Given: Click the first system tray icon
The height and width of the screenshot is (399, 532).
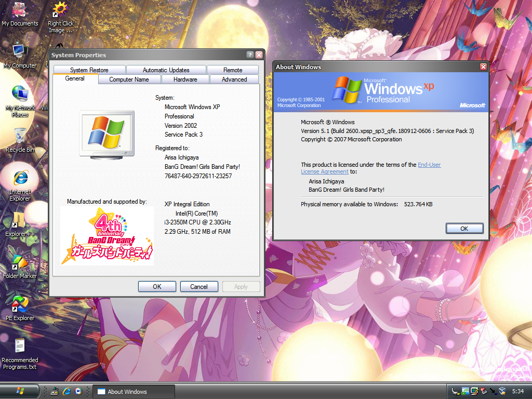Looking at the screenshot, I should [456, 392].
